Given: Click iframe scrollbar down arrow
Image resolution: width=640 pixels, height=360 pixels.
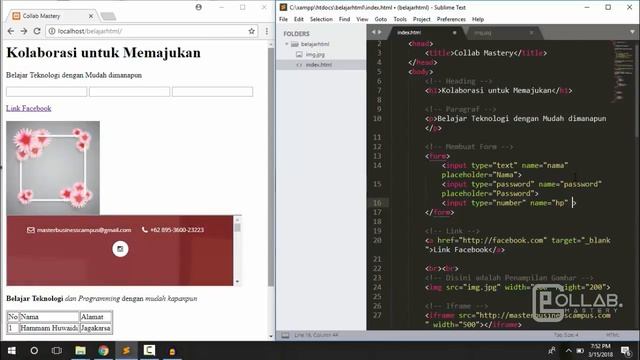Looking at the screenshot, I should (x=237, y=282).
